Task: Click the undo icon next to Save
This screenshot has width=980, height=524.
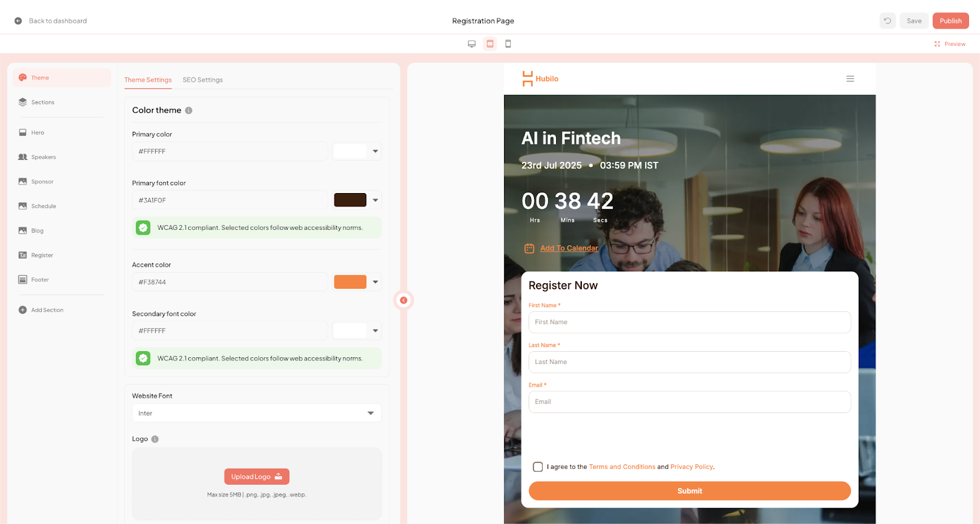Action: coord(888,21)
